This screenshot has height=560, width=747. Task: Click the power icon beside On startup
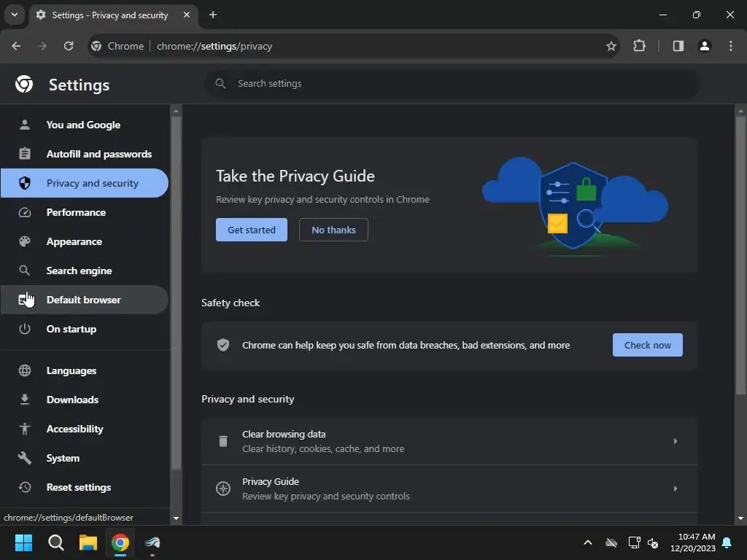point(24,329)
